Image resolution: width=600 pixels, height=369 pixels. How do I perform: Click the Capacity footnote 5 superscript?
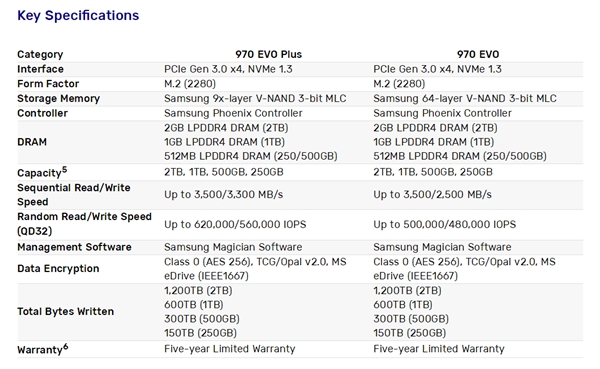pyautogui.click(x=64, y=169)
